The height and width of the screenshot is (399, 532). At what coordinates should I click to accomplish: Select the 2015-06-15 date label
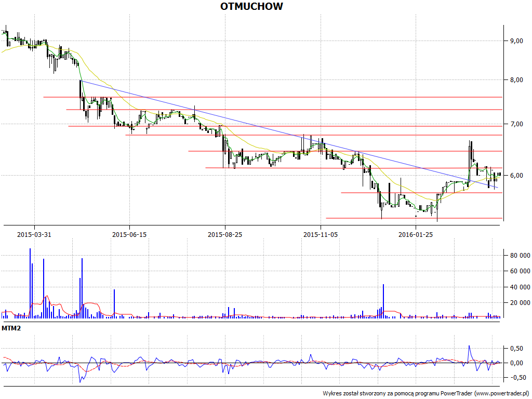(x=129, y=234)
